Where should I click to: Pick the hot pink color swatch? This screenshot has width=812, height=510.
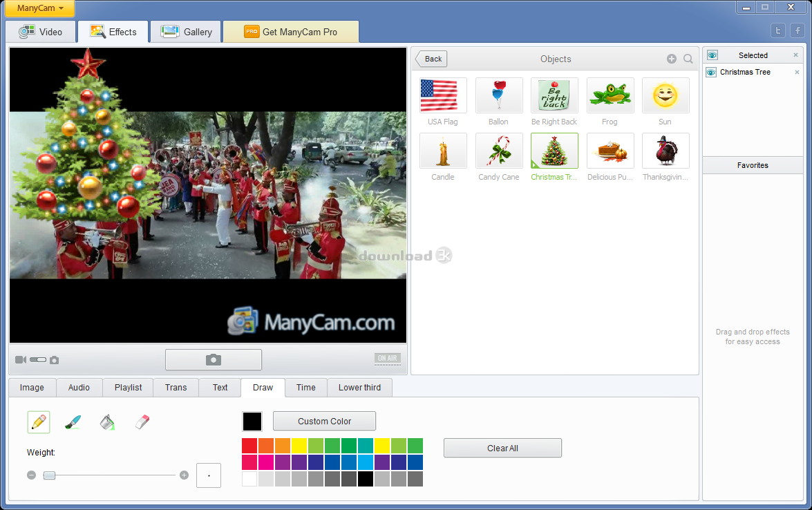click(266, 462)
